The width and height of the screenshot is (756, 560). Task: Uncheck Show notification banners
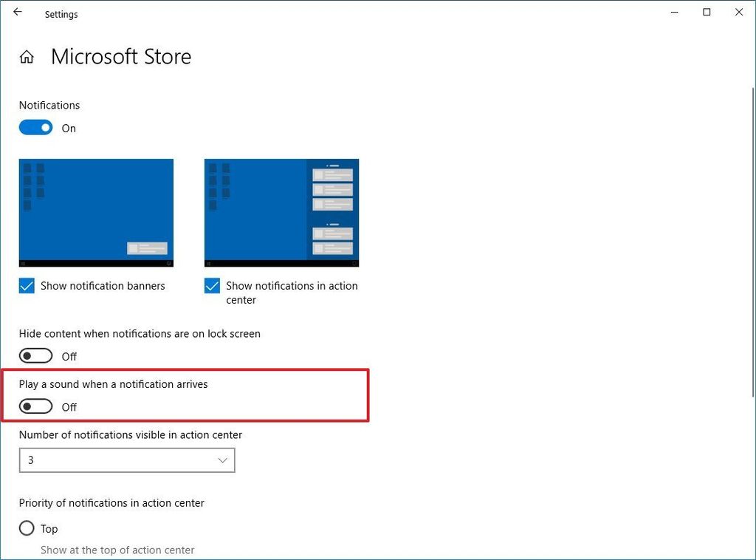[27, 285]
